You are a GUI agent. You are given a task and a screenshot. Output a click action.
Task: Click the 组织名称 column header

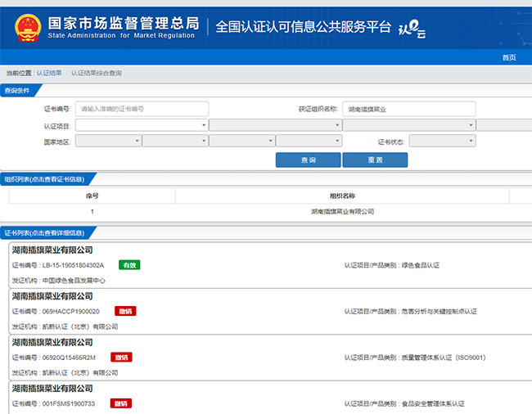point(342,196)
